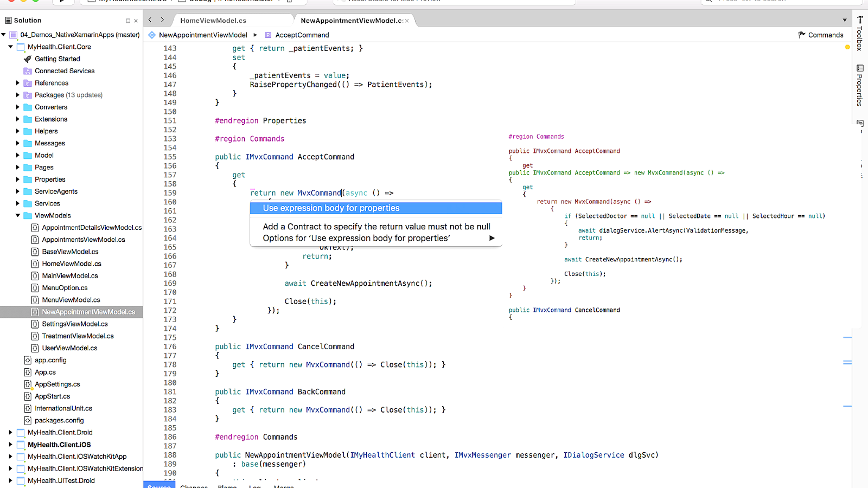
Task: Open InternationalUnit.cs file icon
Action: (x=28, y=408)
